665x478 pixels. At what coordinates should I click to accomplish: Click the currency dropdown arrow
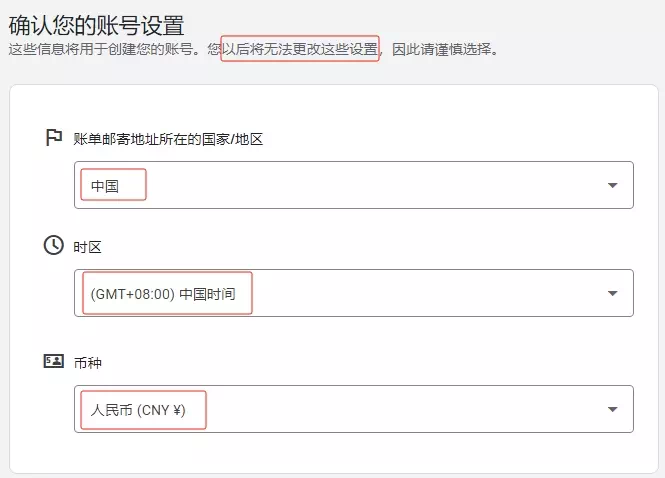[x=611, y=410]
